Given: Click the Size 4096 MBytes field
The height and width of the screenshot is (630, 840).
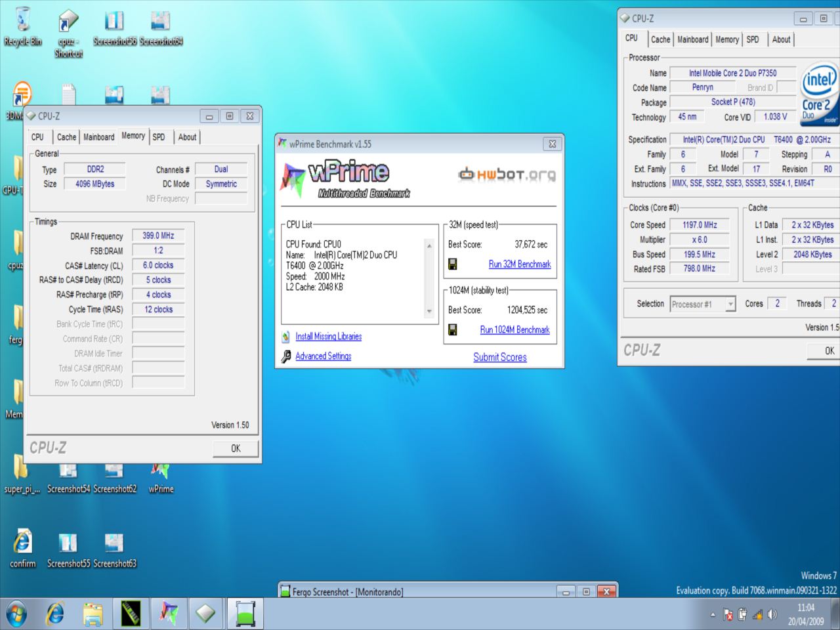Looking at the screenshot, I should coord(94,184).
